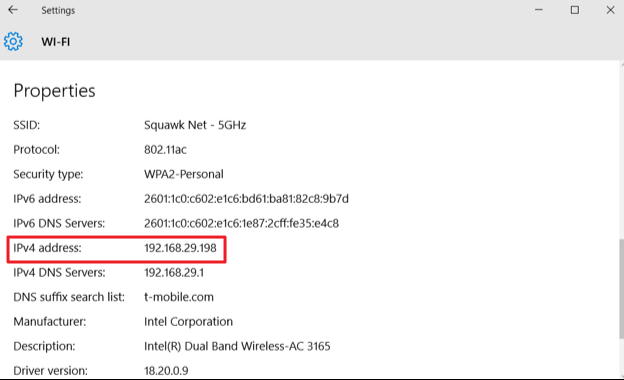The height and width of the screenshot is (380, 624).
Task: Click the SSID value Squawk Net - 5GHz
Action: click(195, 125)
